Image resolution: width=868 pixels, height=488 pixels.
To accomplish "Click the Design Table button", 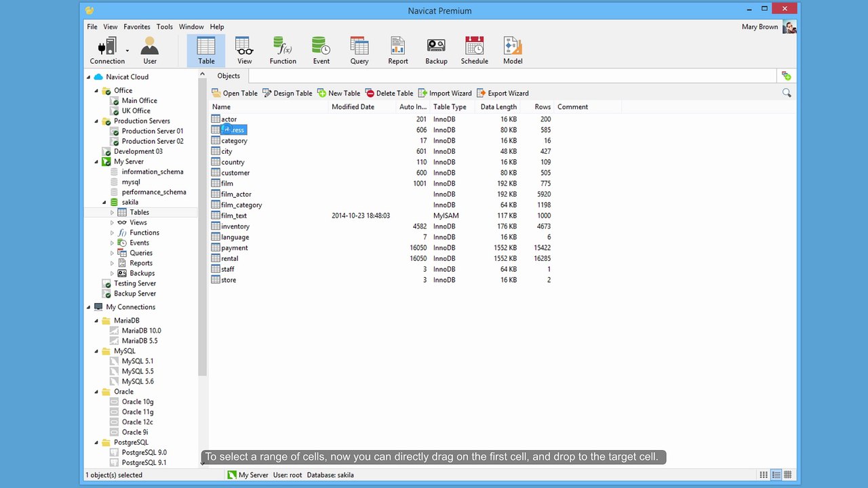I will [x=288, y=94].
